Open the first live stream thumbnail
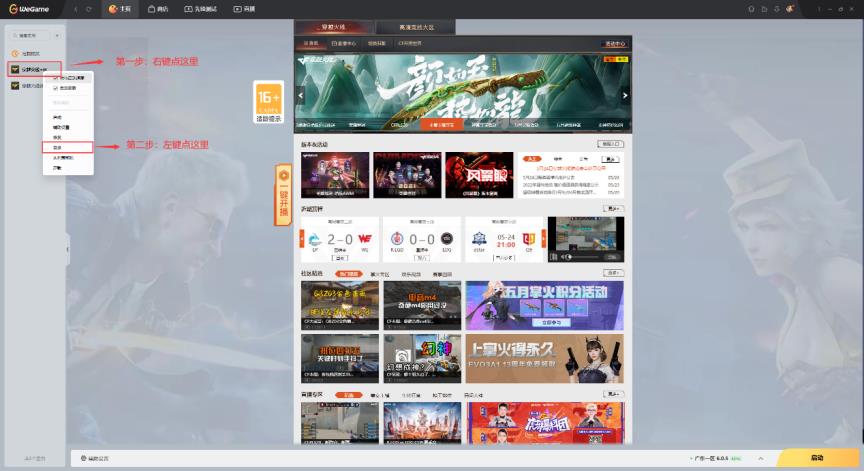The height and width of the screenshot is (471, 864). click(x=339, y=423)
